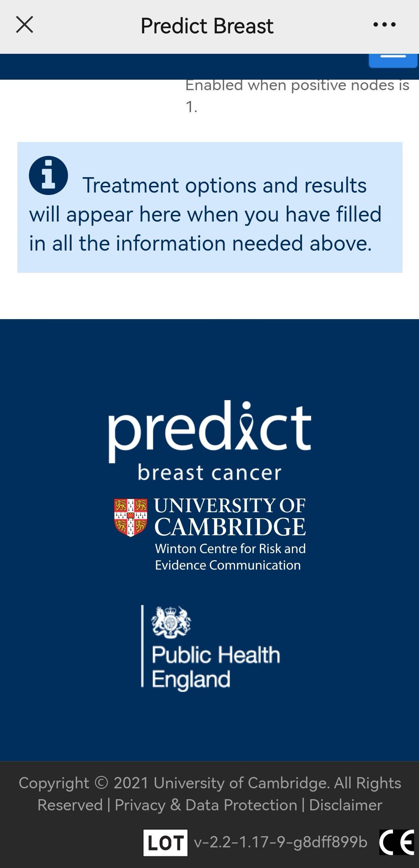Click the CE mark icon
The height and width of the screenshot is (868, 419).
(397, 842)
